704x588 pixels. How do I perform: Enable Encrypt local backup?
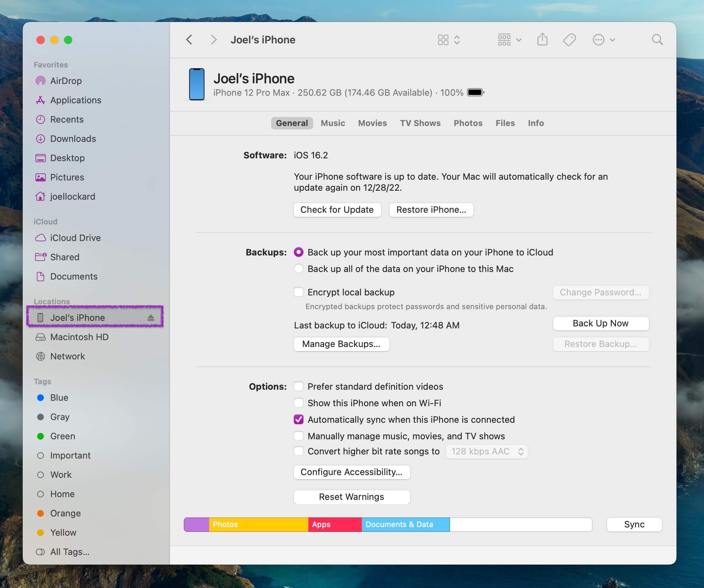(x=299, y=292)
